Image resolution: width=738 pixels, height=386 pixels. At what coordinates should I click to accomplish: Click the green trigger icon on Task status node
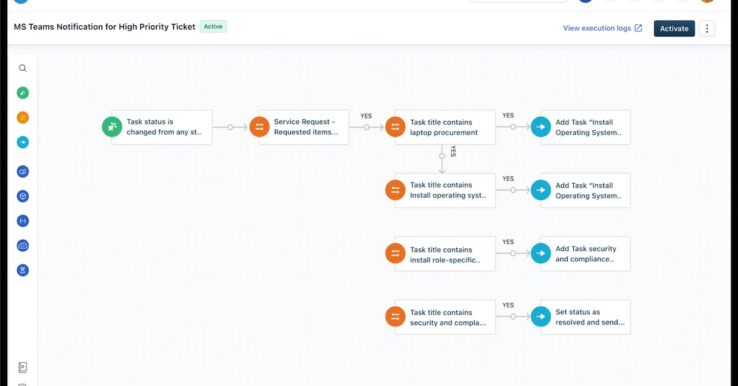112,127
